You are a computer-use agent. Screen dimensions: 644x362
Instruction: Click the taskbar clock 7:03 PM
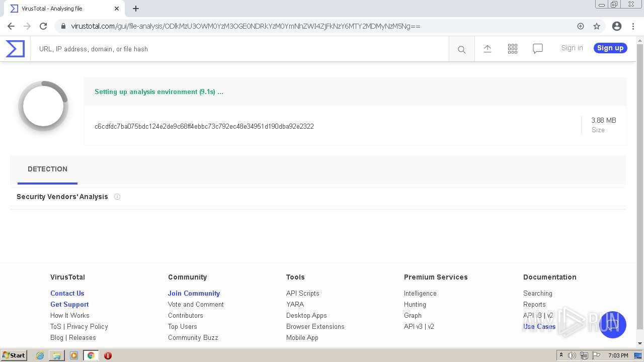(x=618, y=355)
